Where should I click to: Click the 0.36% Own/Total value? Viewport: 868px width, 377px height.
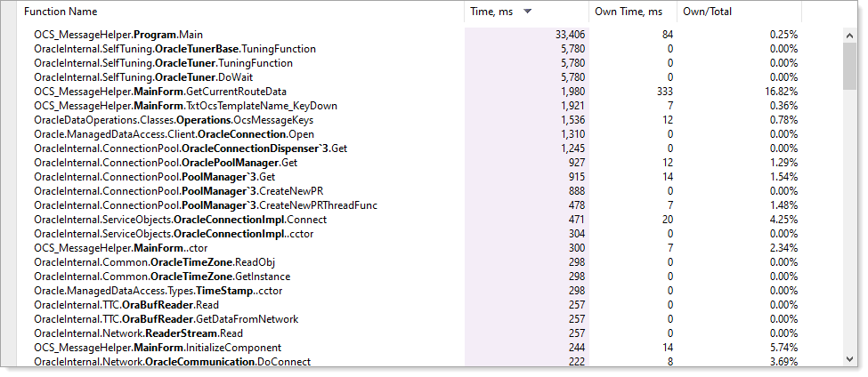pyautogui.click(x=783, y=106)
